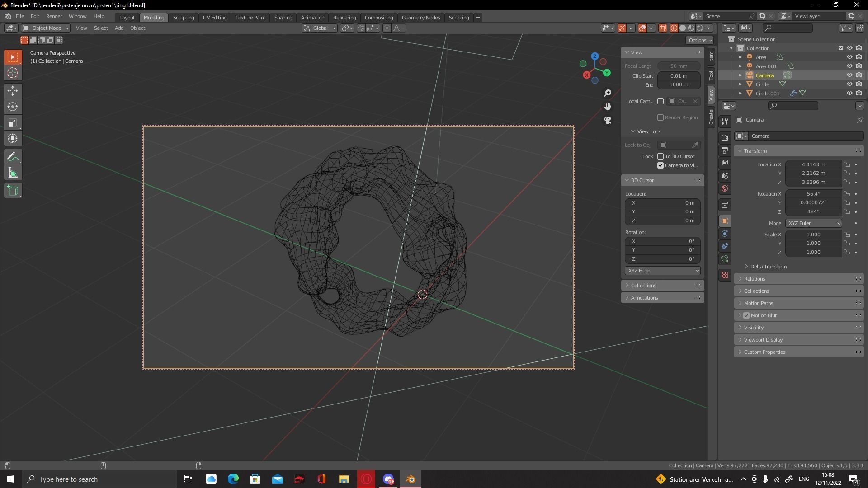Select the Rotate tool

point(13,107)
